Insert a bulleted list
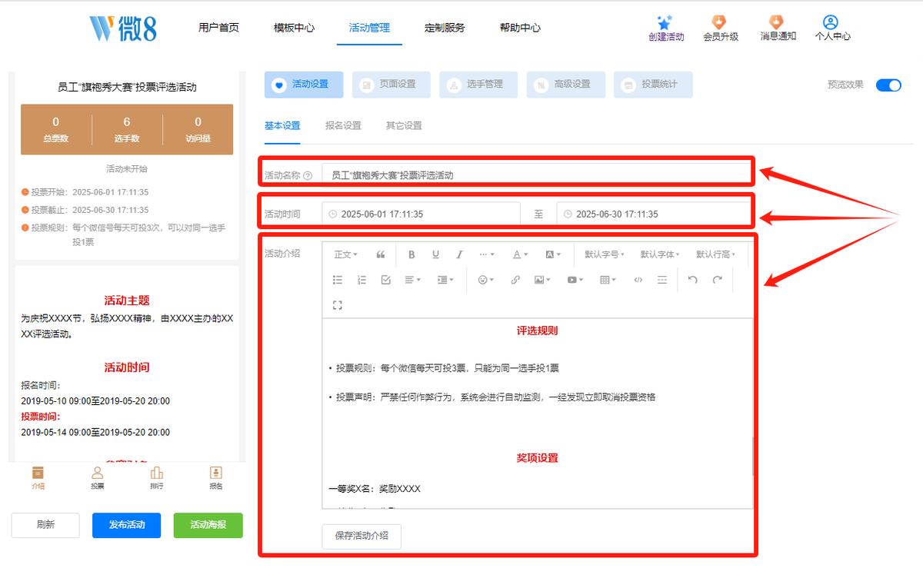Image resolution: width=923 pixels, height=588 pixels. pos(337,280)
